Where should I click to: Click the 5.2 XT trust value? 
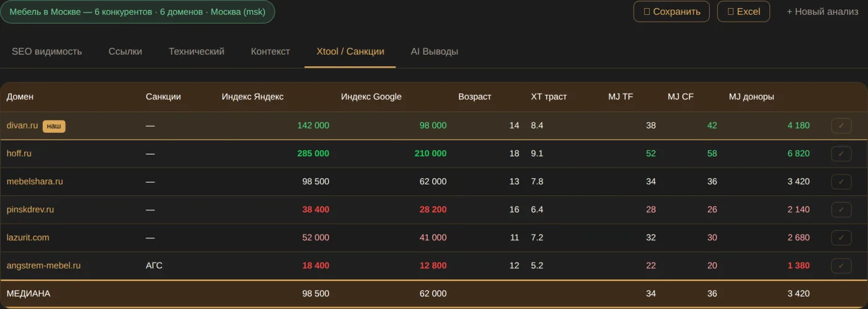(x=537, y=265)
